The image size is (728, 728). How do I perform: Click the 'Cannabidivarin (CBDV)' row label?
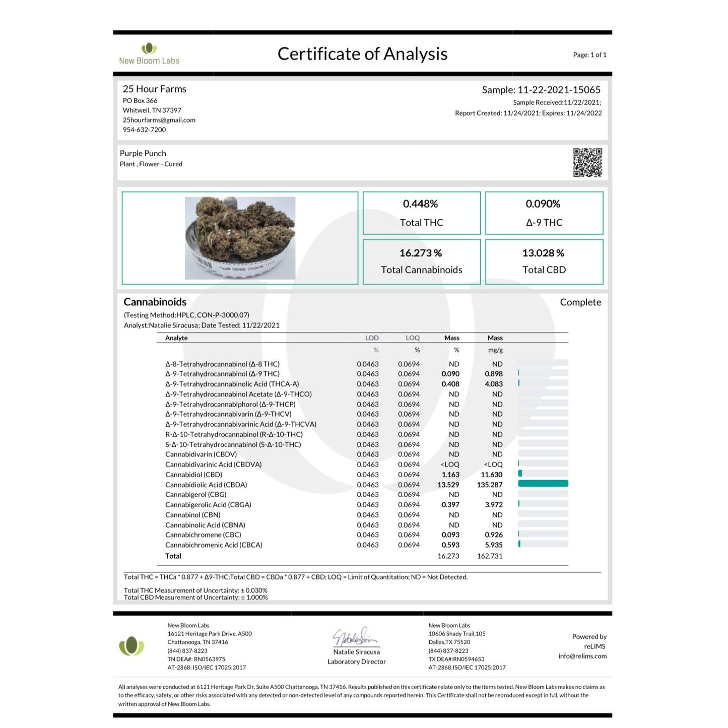(x=201, y=454)
